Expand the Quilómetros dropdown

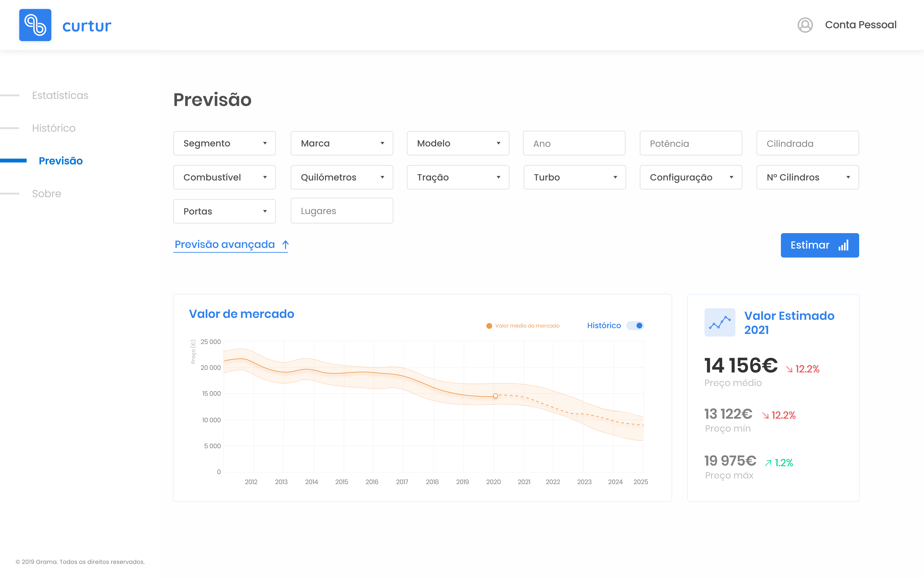tap(342, 177)
